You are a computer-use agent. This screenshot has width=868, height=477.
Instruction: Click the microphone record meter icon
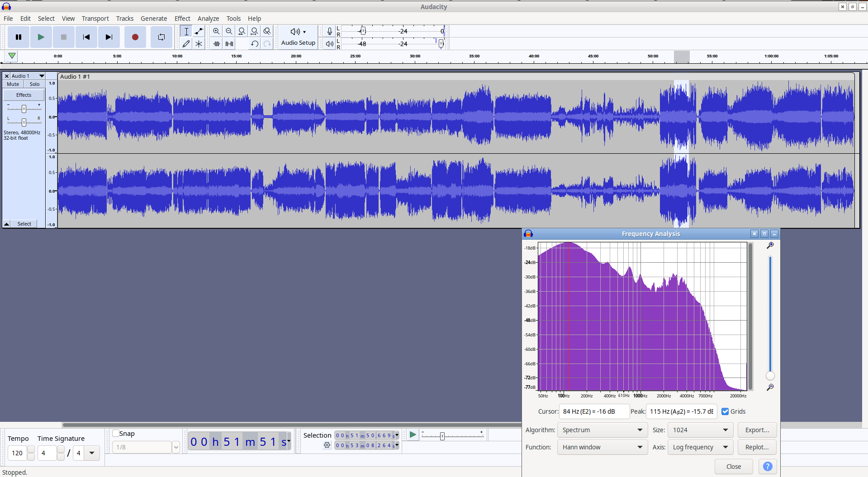(330, 31)
